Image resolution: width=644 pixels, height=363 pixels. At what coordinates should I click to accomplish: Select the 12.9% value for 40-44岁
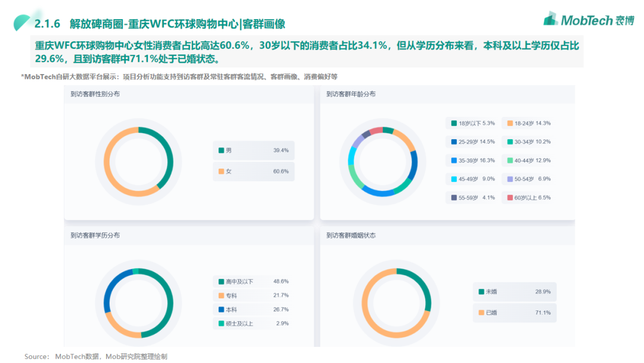click(x=543, y=161)
